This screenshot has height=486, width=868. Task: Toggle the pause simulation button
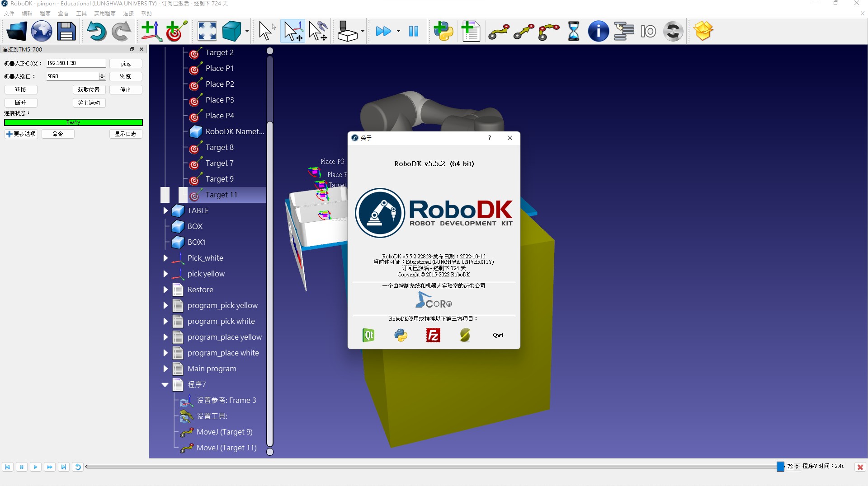413,32
